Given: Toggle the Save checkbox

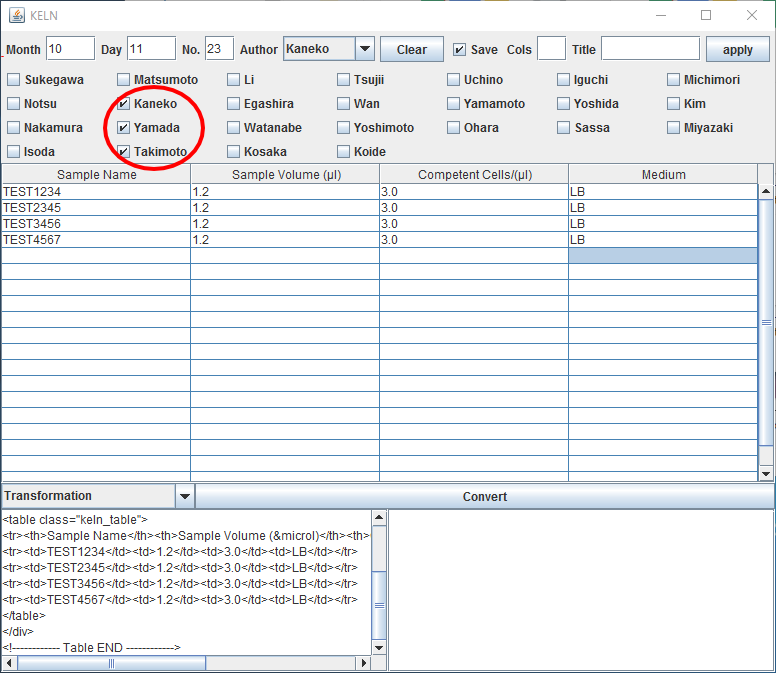Looking at the screenshot, I should 459,49.
